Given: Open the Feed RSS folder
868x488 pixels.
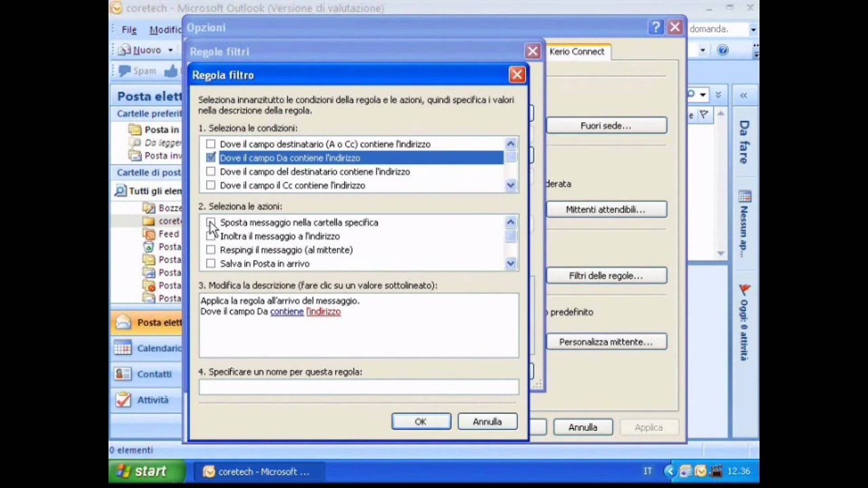Looking at the screenshot, I should 161,234.
